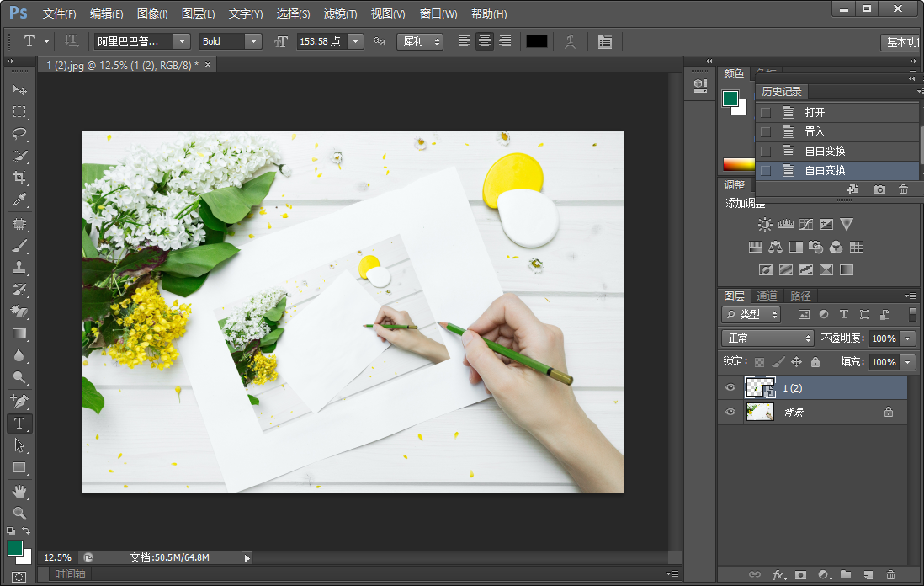Expand the status bar info arrow
This screenshot has width=924, height=586.
[x=247, y=557]
